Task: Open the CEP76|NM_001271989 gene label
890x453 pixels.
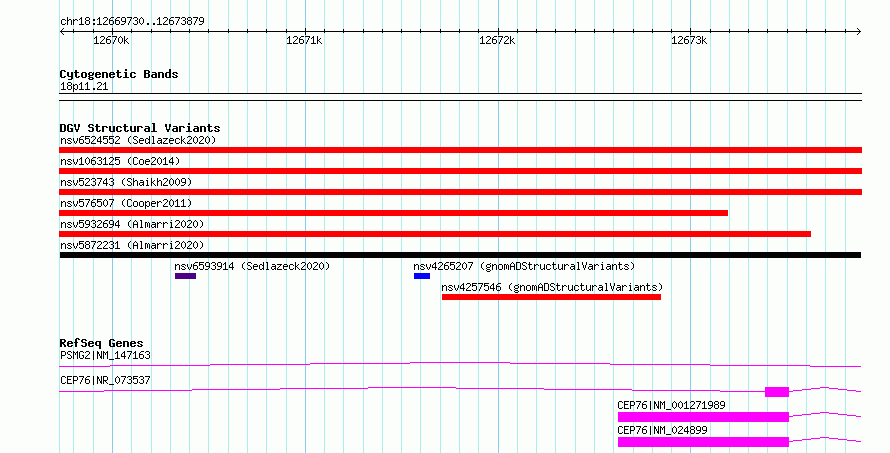Action: coord(671,405)
